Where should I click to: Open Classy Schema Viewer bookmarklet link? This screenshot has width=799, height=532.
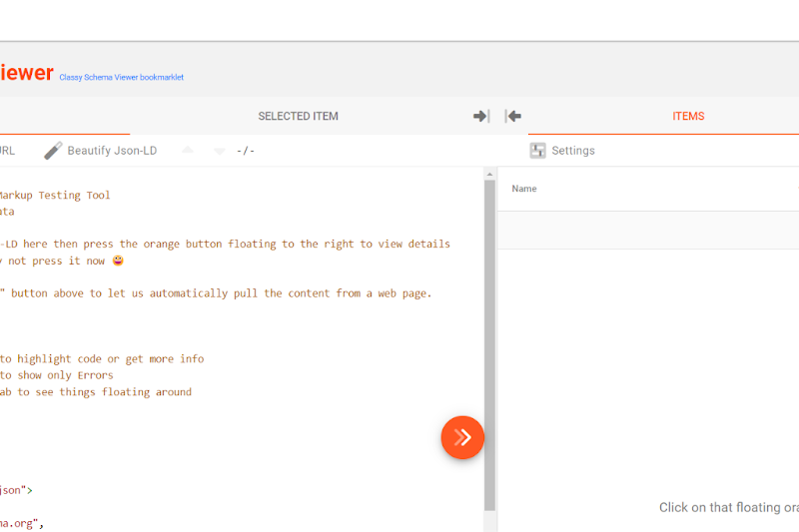tap(121, 77)
